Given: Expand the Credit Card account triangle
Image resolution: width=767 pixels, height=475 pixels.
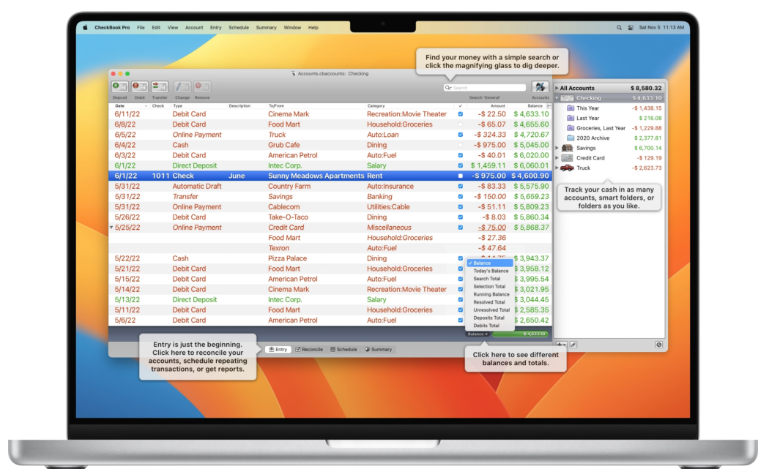Looking at the screenshot, I should point(557,158).
